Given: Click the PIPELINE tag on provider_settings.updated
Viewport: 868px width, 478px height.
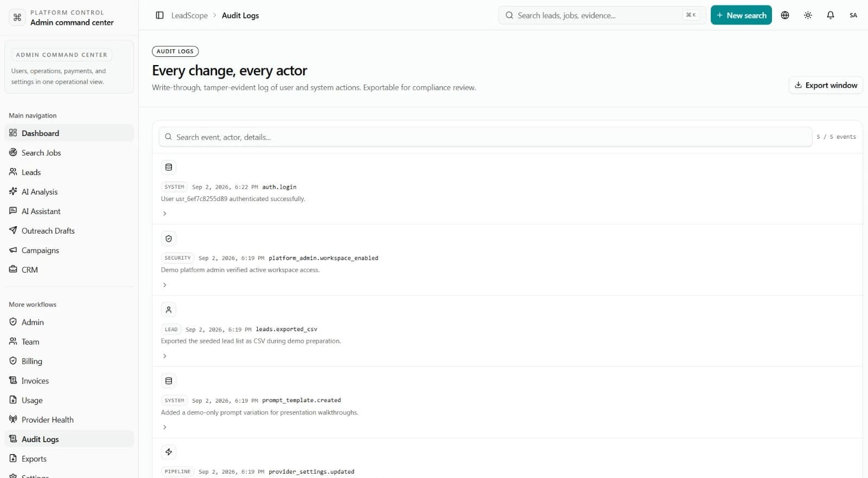Looking at the screenshot, I should (177, 471).
